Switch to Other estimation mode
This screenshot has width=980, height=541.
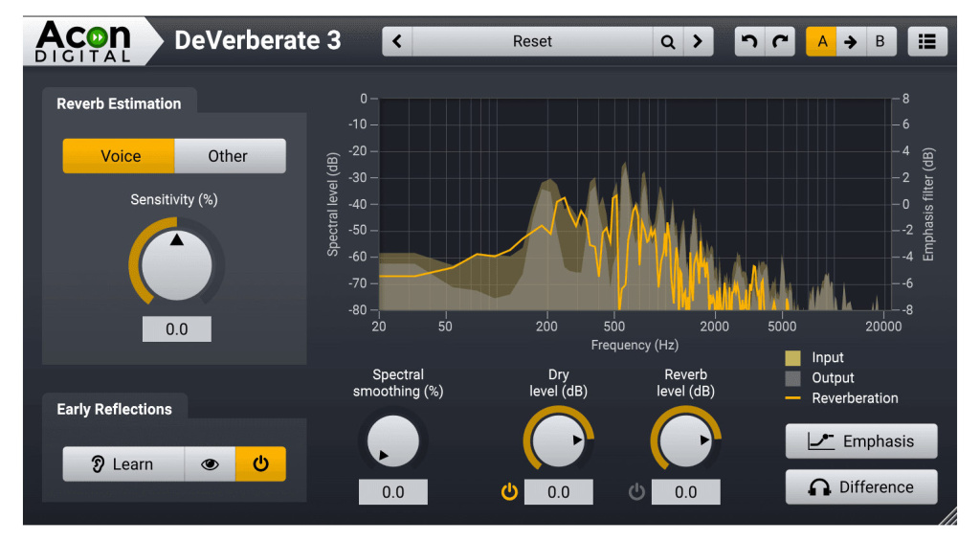coord(229,156)
